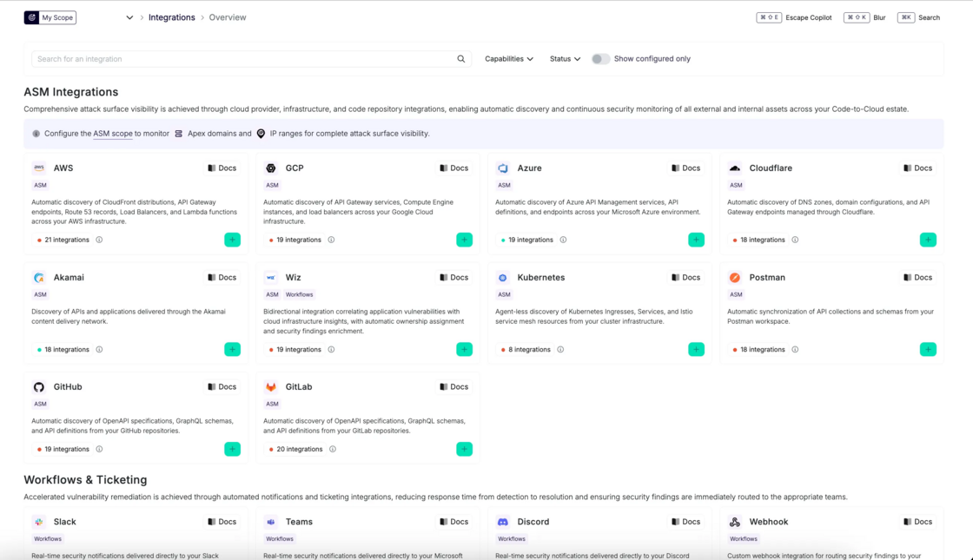Click the Workflows tag on Wiz card
This screenshot has width=973, height=560.
[299, 294]
